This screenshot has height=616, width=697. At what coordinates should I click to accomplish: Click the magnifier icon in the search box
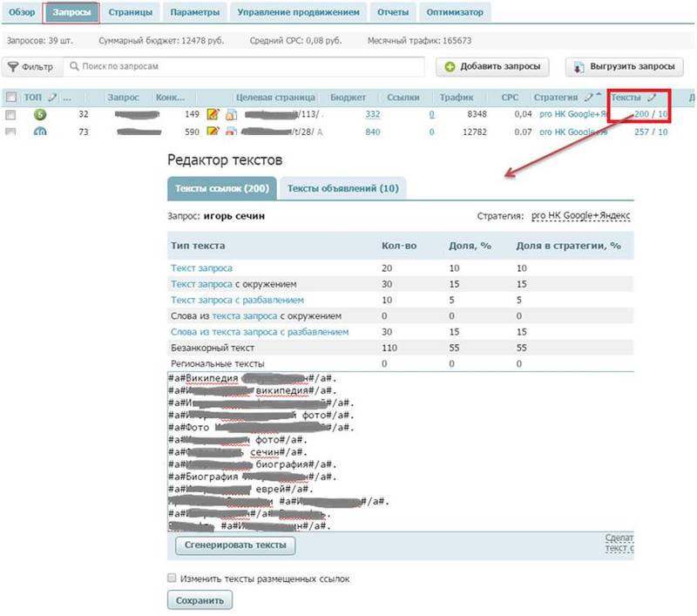coord(73,66)
